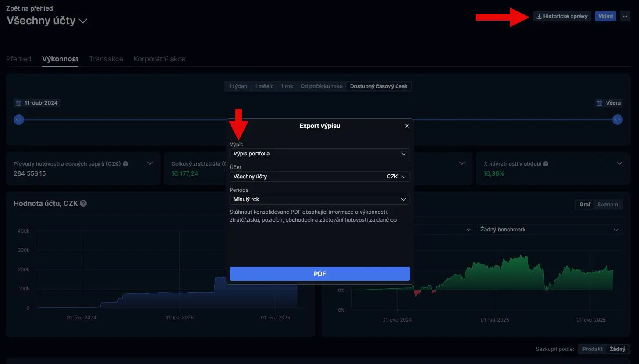The image size is (639, 364).
Task: Click the calendar icon for start date 11-dub-2024
Action: click(18, 103)
